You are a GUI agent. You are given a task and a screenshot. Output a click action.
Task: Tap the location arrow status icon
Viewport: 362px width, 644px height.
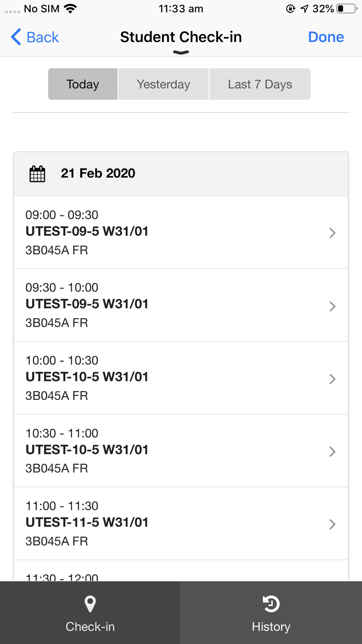coord(304,9)
